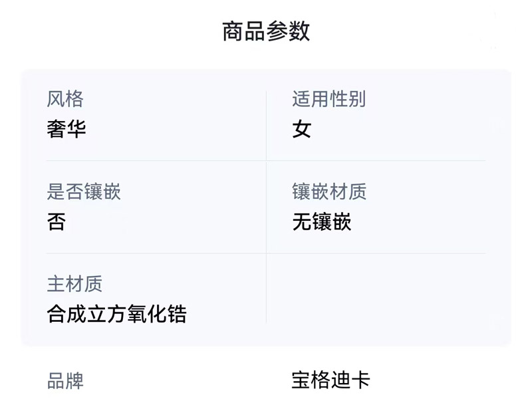The width and height of the screenshot is (532, 411).
Task: Click the 合成立方氧化锆 material value
Action: pyautogui.click(x=117, y=314)
